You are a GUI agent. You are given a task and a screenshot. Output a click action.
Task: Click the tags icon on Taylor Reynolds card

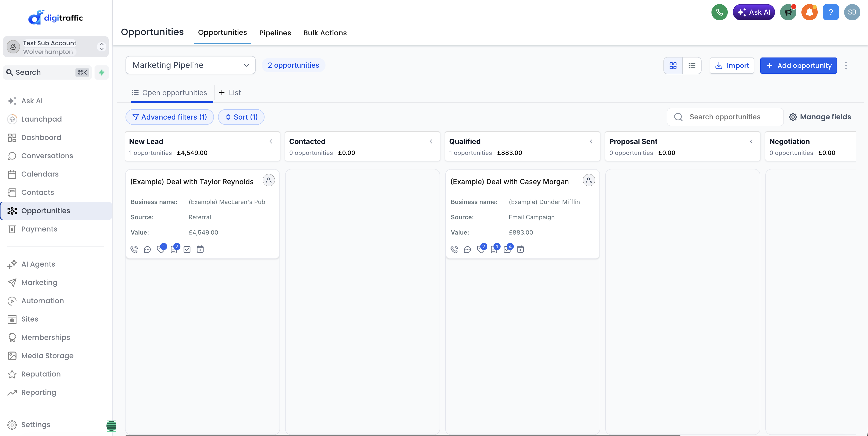[x=161, y=249]
